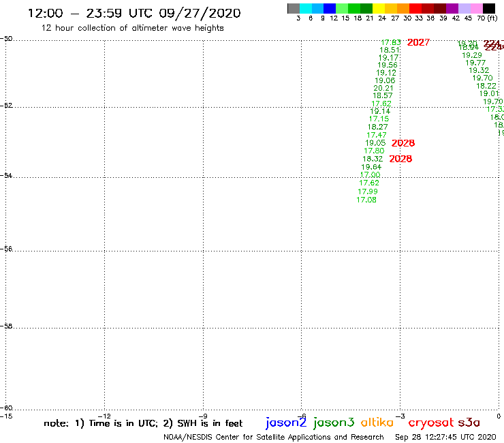Image resolution: width=504 pixels, height=443 pixels.
Task: Click the gray 3 ft color swatch
Action: point(294,8)
